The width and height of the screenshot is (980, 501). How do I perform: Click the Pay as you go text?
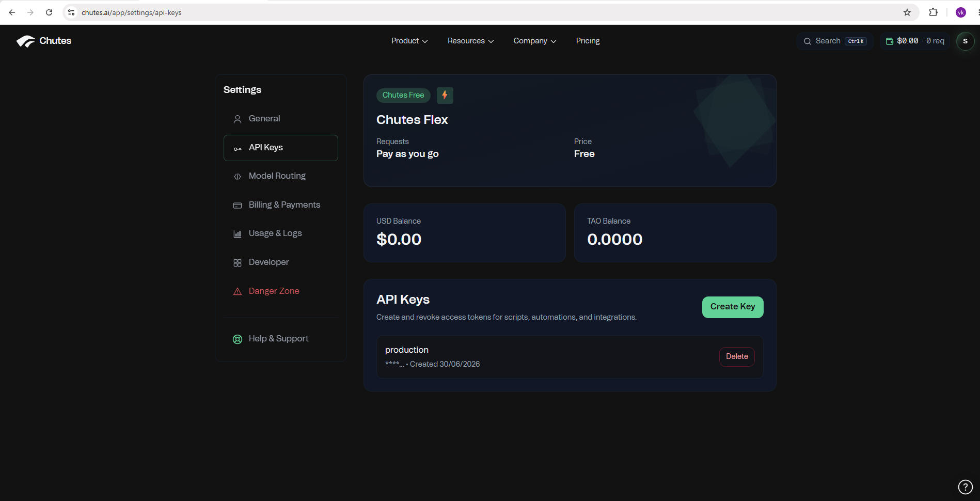407,154
